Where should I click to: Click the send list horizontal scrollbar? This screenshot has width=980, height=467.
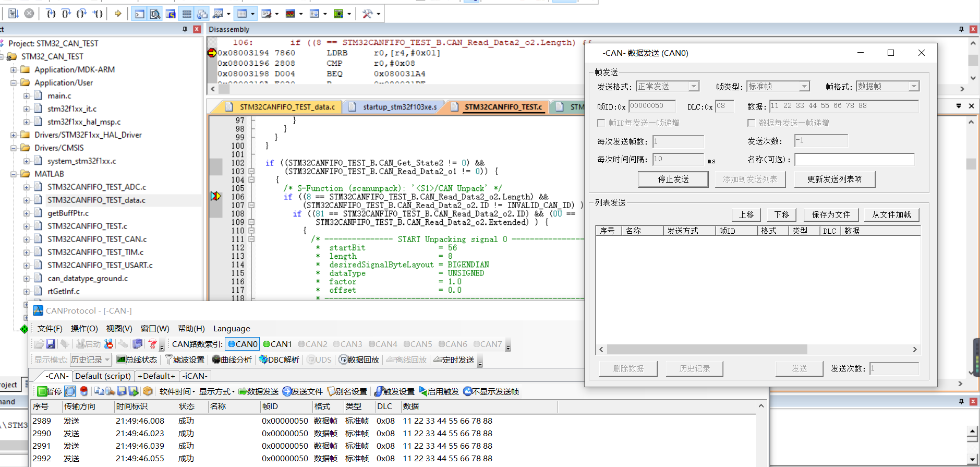click(x=707, y=349)
